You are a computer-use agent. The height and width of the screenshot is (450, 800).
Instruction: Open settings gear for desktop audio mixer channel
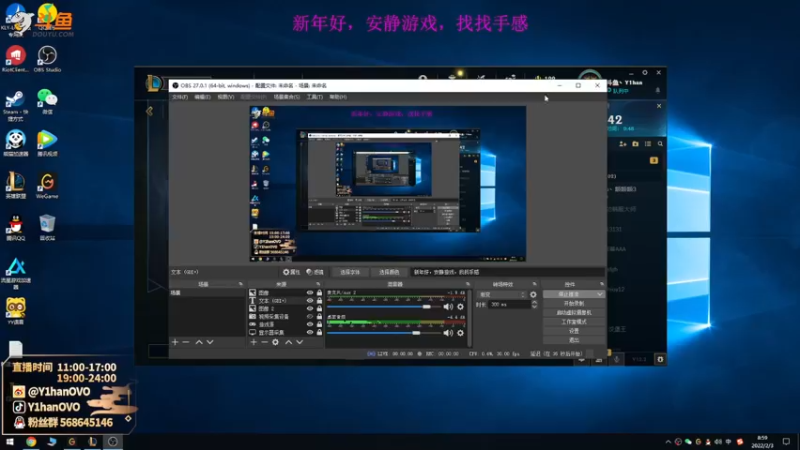point(460,333)
